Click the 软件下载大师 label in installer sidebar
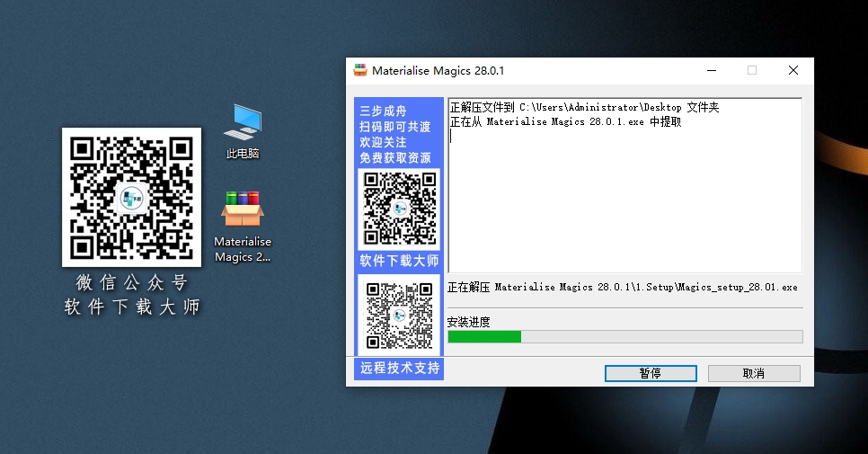868x454 pixels. [x=399, y=261]
